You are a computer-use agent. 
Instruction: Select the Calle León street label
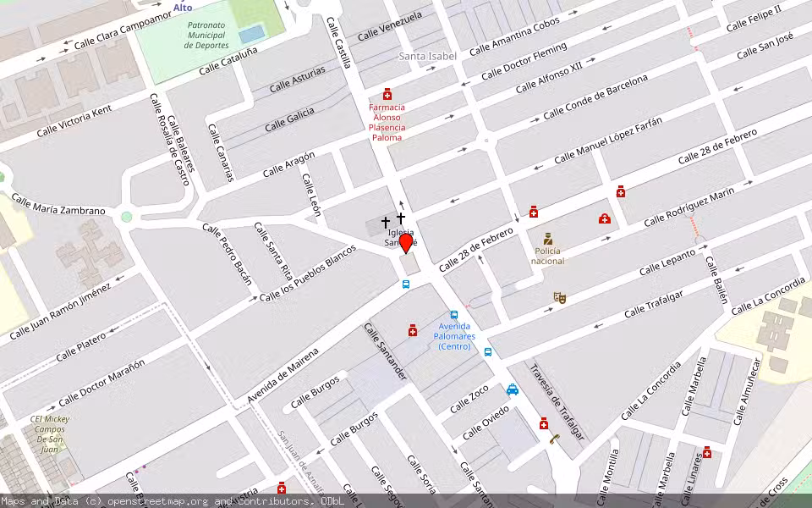click(x=312, y=195)
